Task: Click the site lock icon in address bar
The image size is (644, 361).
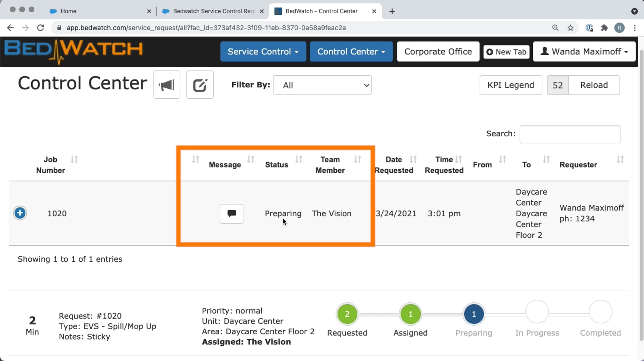Action: pyautogui.click(x=59, y=28)
